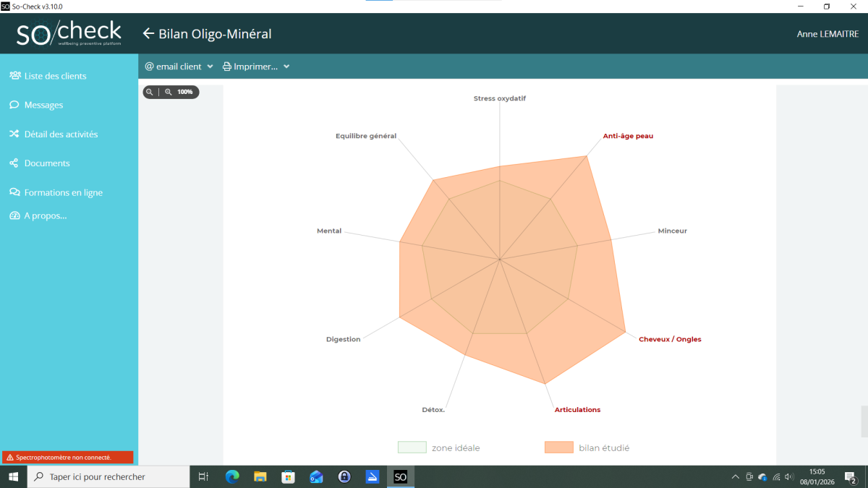Click the zone idéale legend color swatch
868x488 pixels.
coord(412,448)
